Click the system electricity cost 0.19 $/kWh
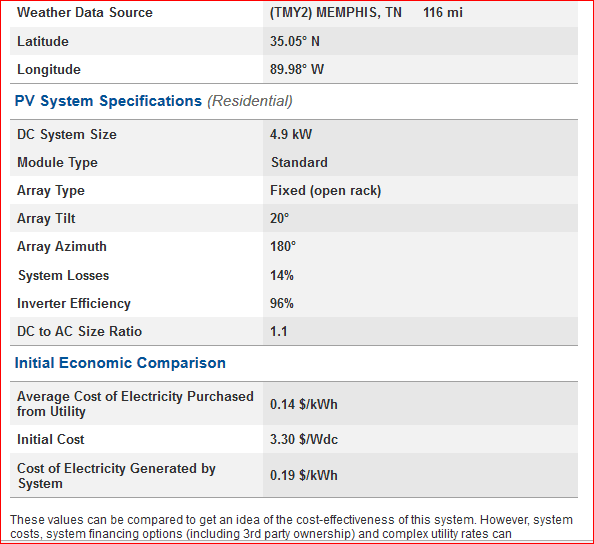The width and height of the screenshot is (594, 544). point(303,475)
